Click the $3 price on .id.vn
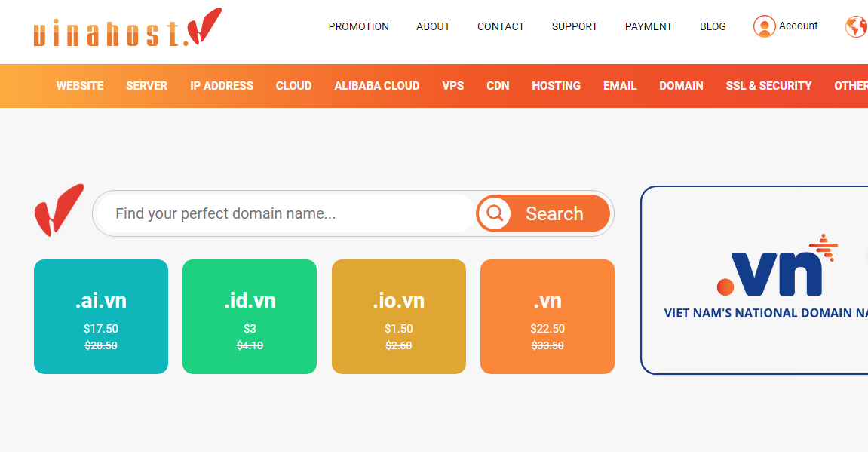Image resolution: width=868 pixels, height=457 pixels. [x=250, y=329]
